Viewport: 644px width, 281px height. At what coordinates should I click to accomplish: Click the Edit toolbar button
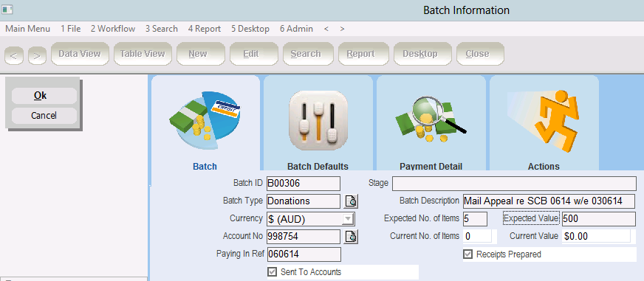(x=254, y=54)
